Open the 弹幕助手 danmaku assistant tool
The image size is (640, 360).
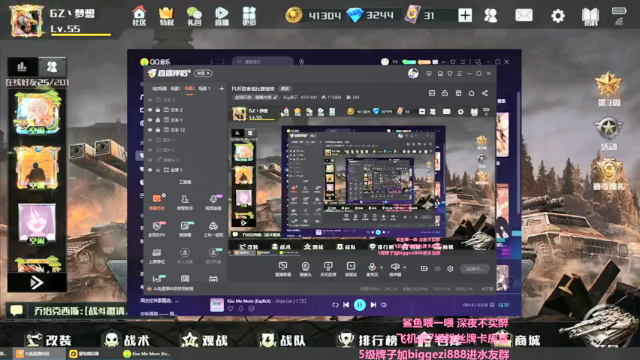(157, 202)
